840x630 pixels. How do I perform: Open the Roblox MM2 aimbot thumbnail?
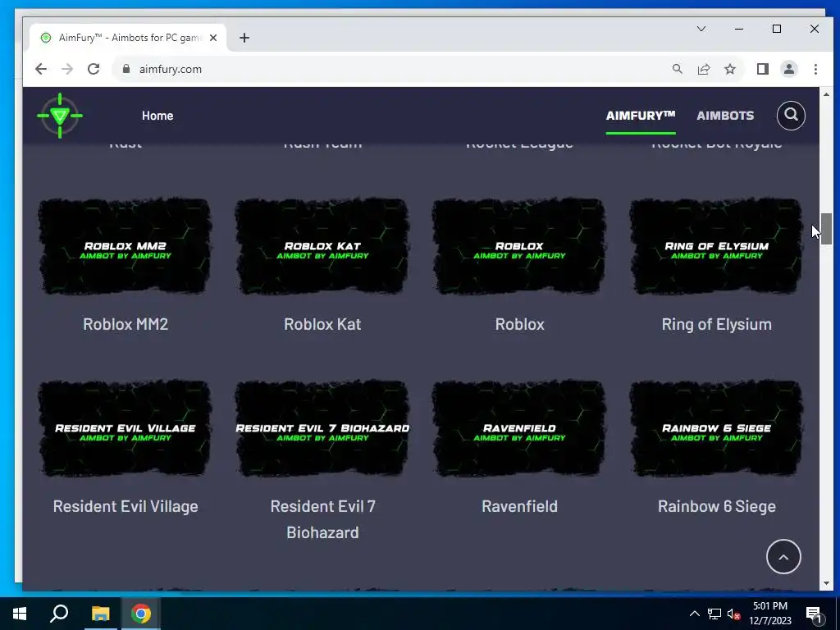[126, 246]
